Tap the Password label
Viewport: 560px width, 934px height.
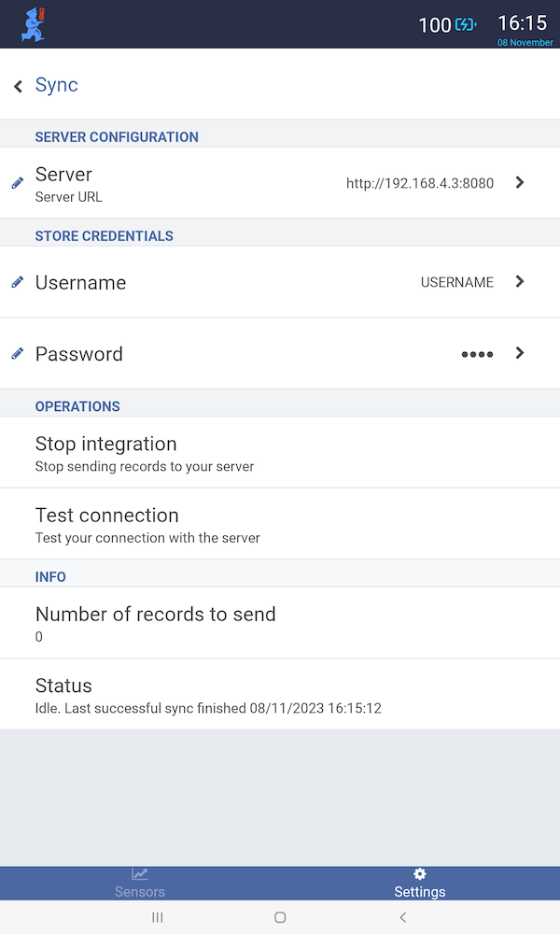click(79, 354)
